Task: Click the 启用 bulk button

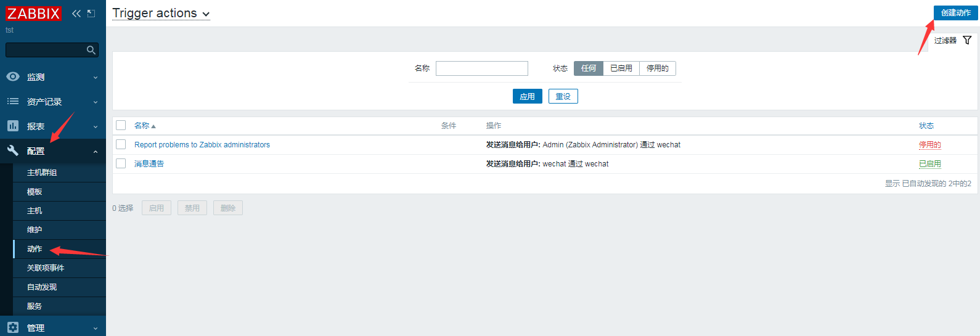Action: click(x=157, y=208)
